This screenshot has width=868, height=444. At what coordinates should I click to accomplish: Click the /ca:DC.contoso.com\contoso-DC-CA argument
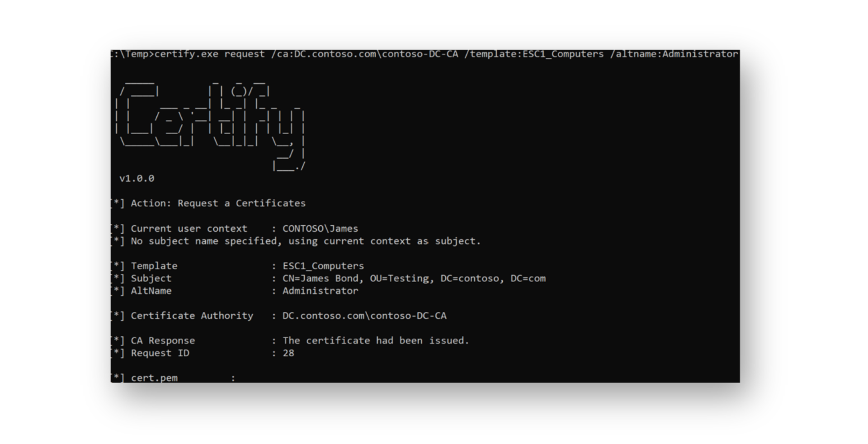tap(364, 54)
